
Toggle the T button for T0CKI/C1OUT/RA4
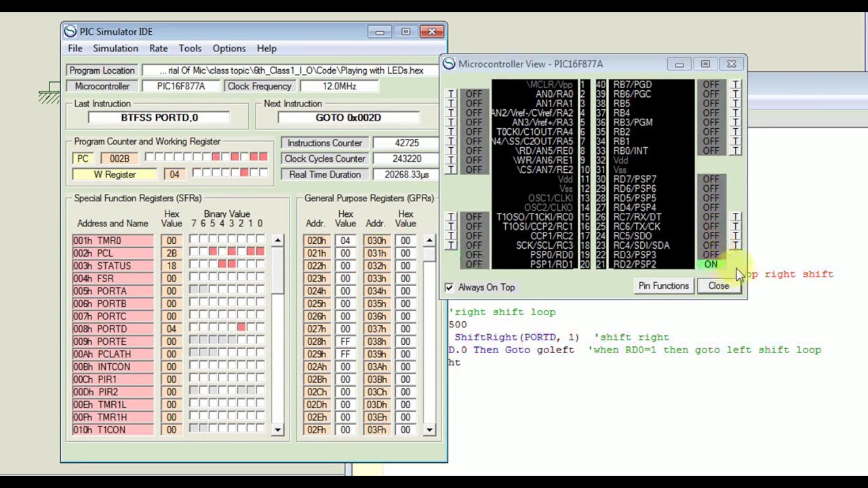coord(451,132)
